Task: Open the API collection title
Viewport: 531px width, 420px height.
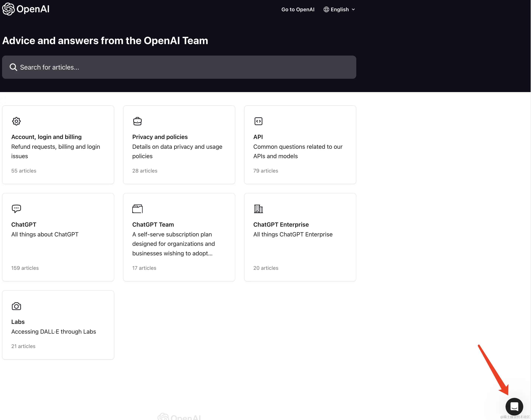Action: 258,137
